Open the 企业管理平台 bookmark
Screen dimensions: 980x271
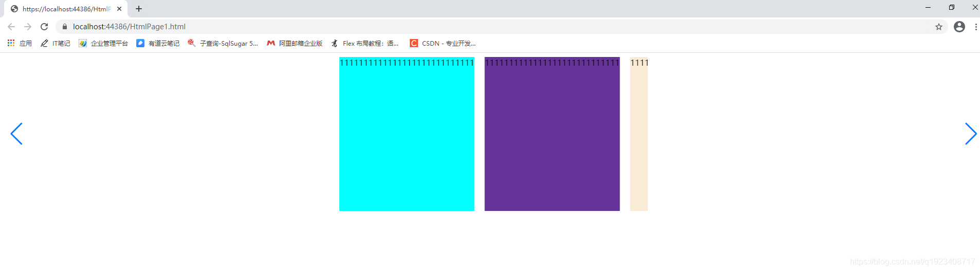103,43
